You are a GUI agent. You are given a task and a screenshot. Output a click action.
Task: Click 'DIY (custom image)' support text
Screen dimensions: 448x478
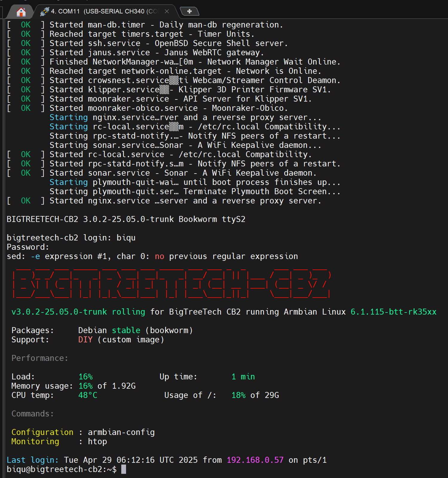click(121, 340)
